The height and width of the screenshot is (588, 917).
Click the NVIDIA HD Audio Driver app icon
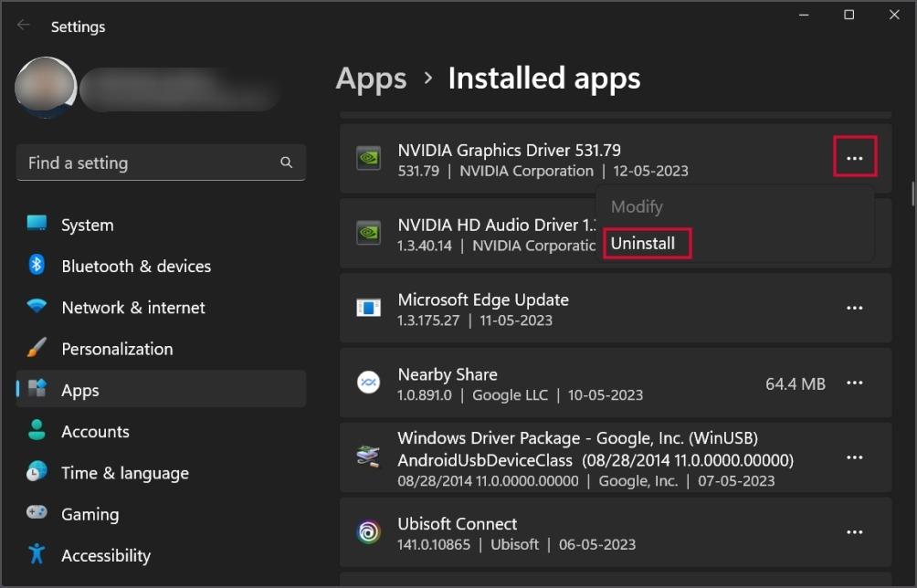(x=368, y=233)
